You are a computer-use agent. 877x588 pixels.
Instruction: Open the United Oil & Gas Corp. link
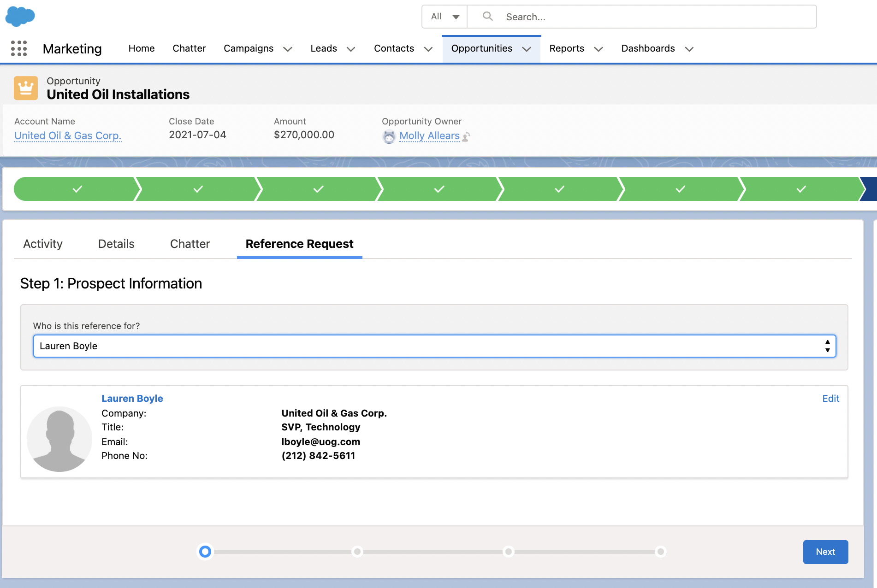68,135
